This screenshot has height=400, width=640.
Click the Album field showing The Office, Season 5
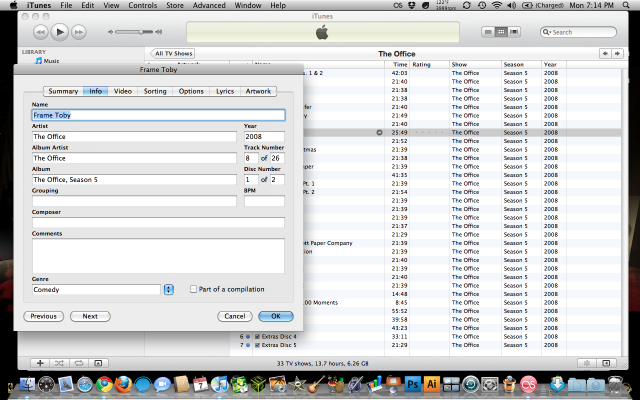click(x=134, y=180)
